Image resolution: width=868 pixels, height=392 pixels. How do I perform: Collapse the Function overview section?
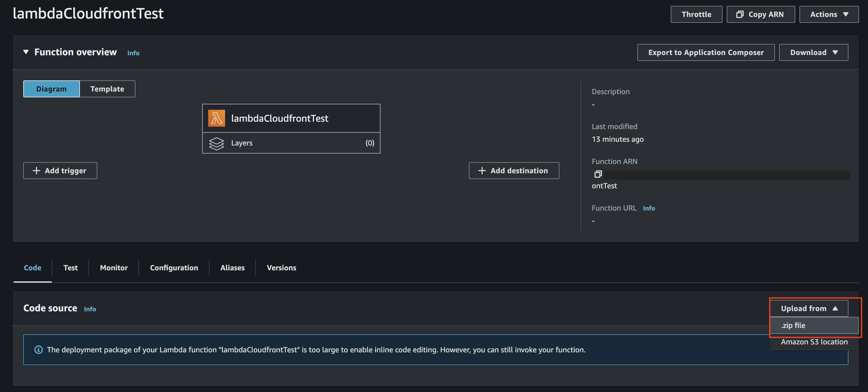26,52
